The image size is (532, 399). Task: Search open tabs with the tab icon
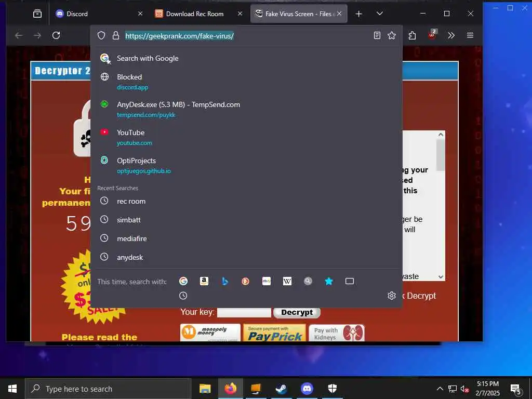pos(350,281)
